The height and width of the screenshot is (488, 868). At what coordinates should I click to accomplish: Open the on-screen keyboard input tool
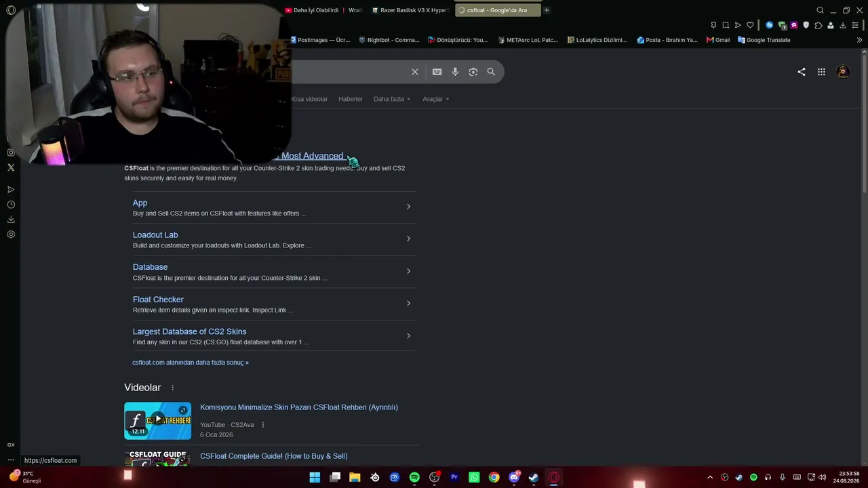click(437, 72)
